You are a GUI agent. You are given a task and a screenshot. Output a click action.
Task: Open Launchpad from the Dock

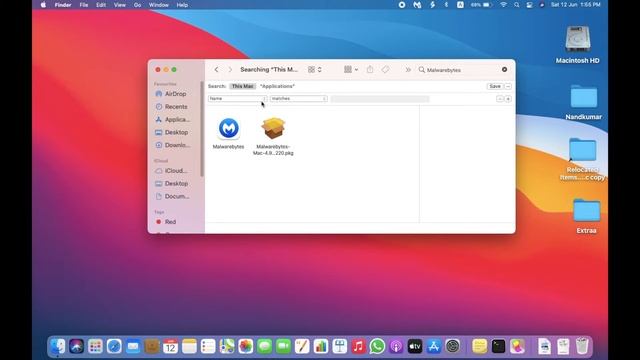pyautogui.click(x=95, y=347)
